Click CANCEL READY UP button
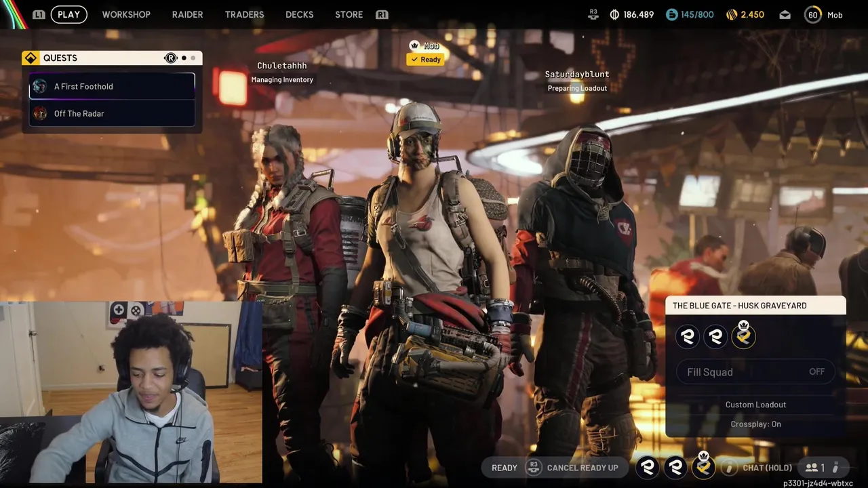This screenshot has width=868, height=488. pos(583,468)
